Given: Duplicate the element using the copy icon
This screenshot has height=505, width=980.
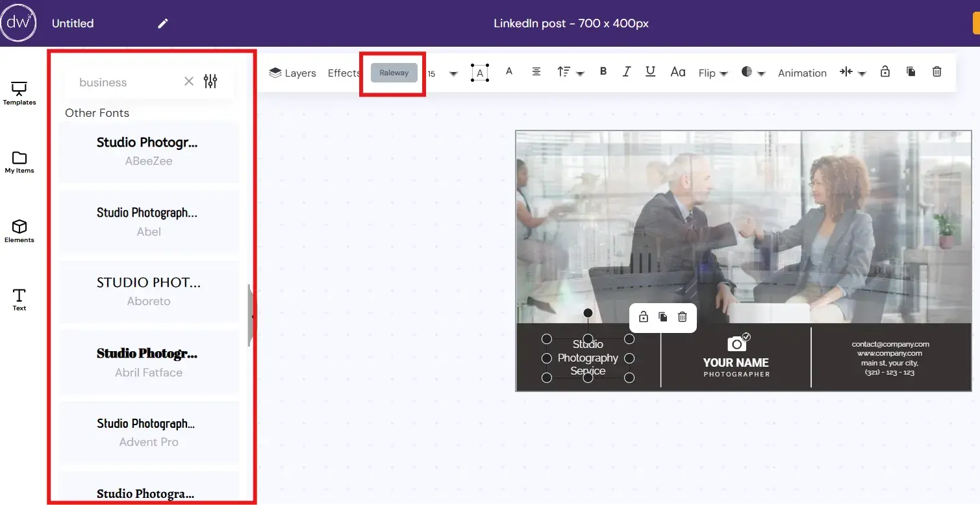Looking at the screenshot, I should (x=911, y=72).
